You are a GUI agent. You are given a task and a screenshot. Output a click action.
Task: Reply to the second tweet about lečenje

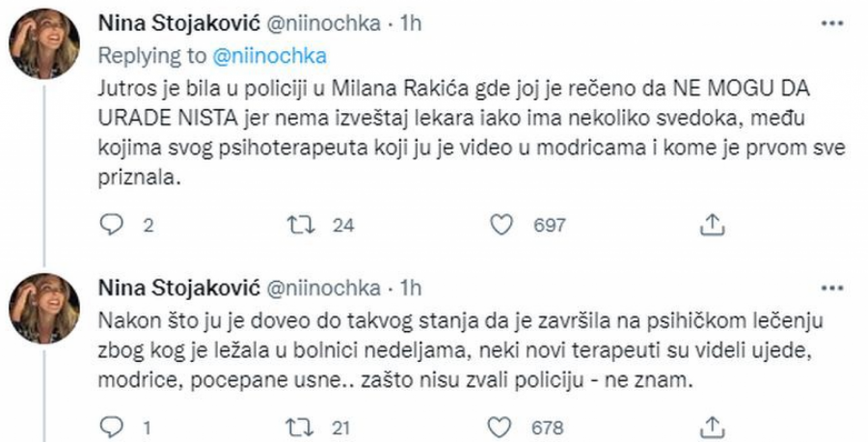pos(113,427)
